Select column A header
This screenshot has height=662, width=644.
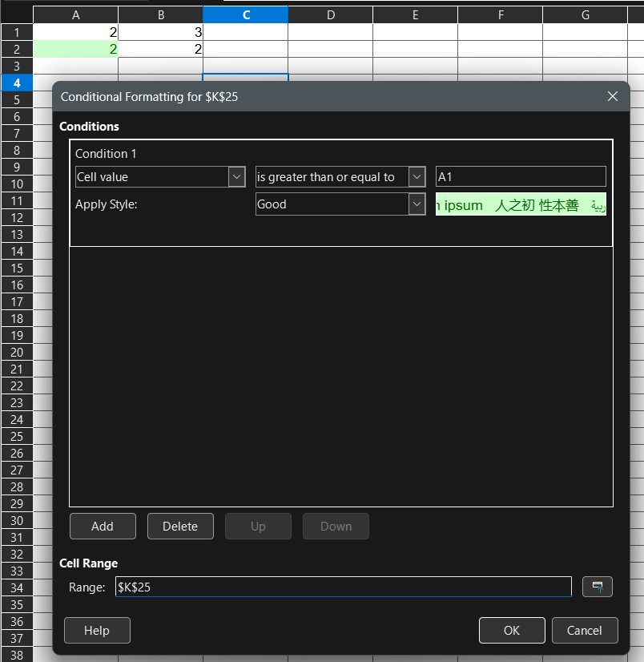click(x=75, y=15)
